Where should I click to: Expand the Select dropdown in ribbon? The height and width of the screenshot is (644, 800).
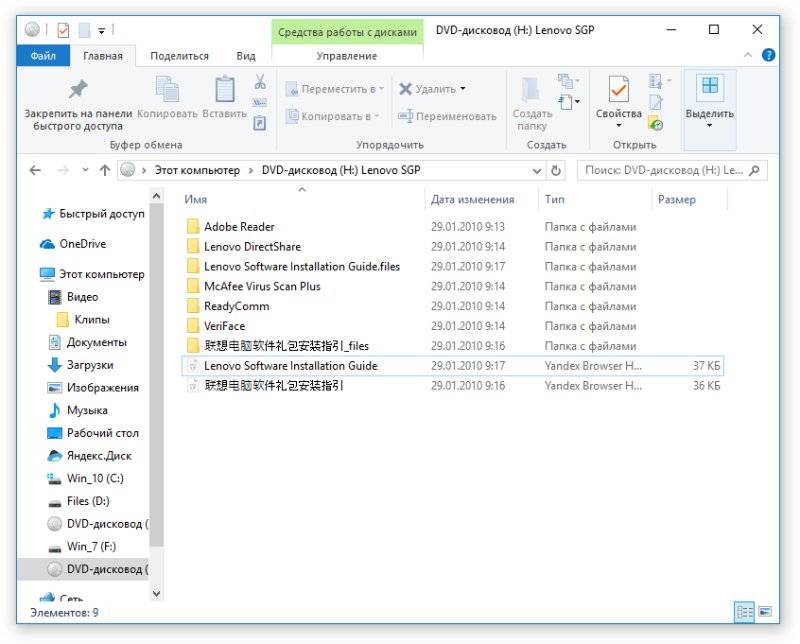[709, 126]
